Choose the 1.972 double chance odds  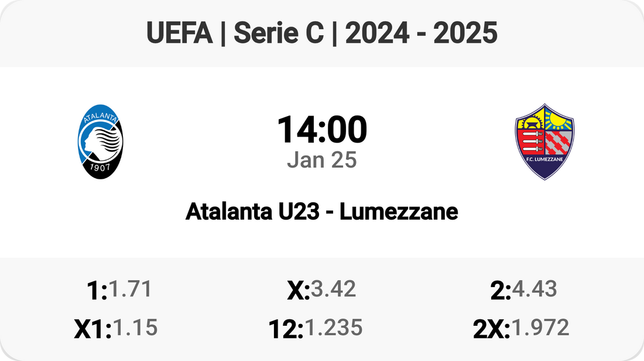coord(540,328)
